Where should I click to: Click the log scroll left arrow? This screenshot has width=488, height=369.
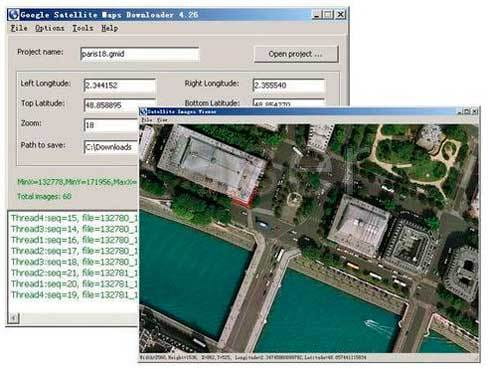[13, 318]
